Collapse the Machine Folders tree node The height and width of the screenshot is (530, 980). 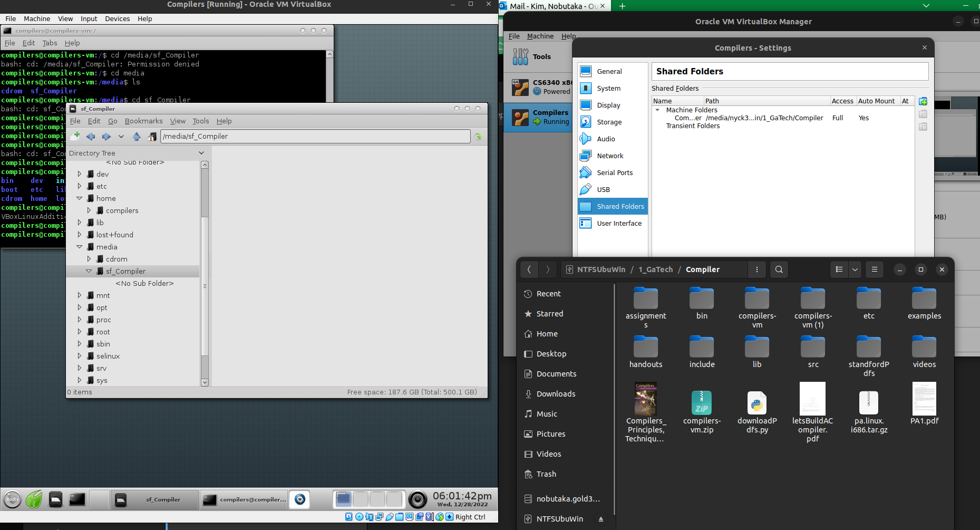tap(657, 110)
